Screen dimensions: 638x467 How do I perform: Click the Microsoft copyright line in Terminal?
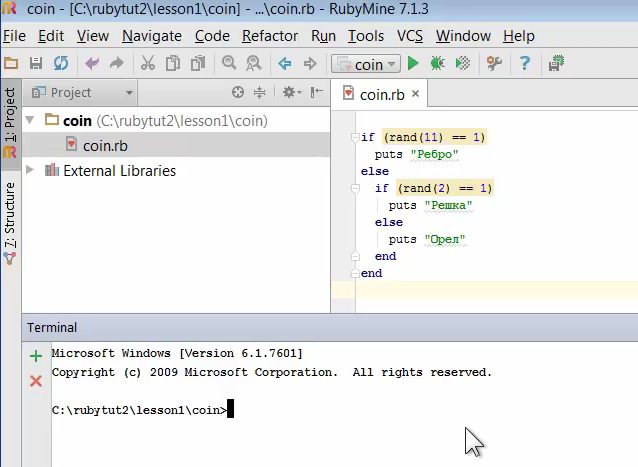(x=272, y=372)
